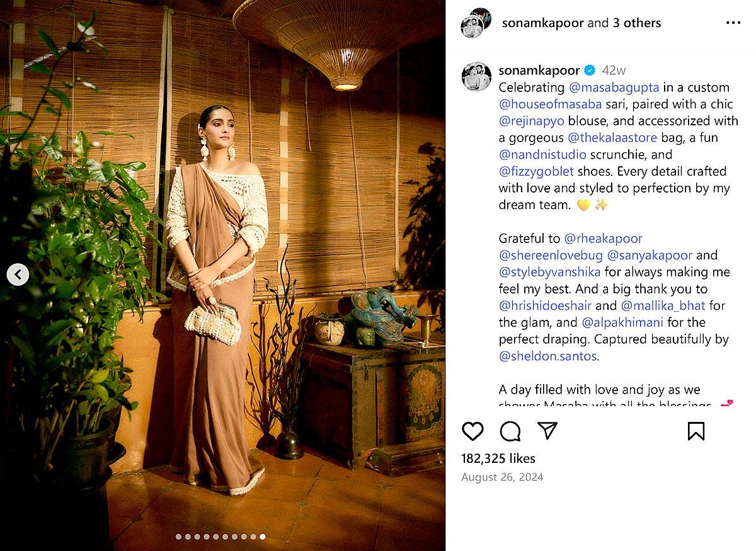Share the post using the paper plane icon
Image resolution: width=756 pixels, height=551 pixels.
[x=547, y=431]
